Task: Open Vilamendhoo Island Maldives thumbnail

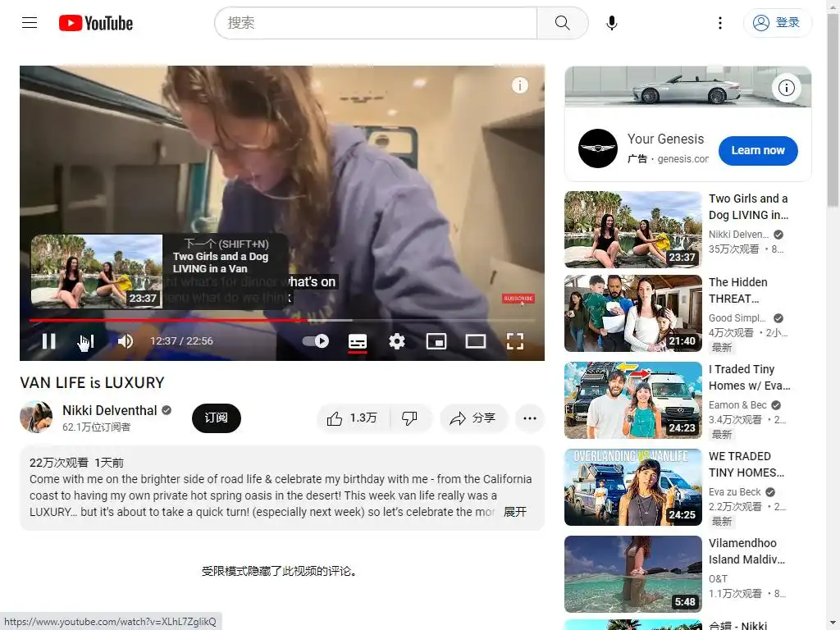Action: 632,573
